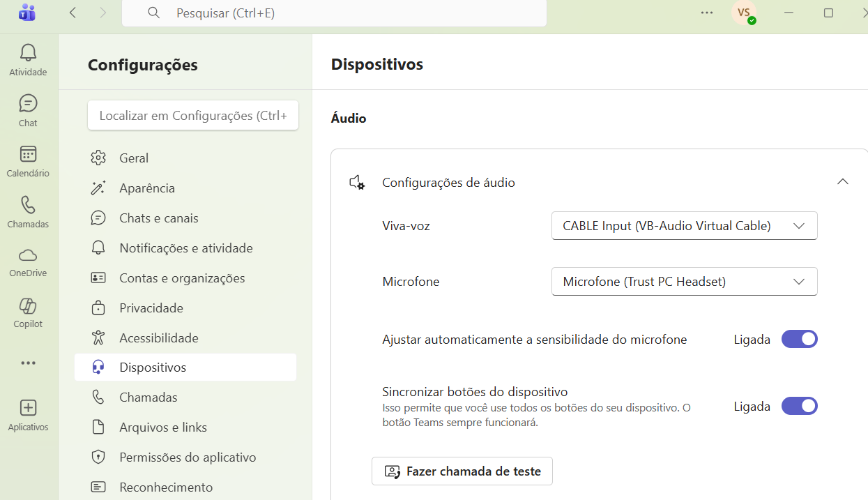
Task: Click the Privacidade lock icon
Action: click(x=98, y=308)
